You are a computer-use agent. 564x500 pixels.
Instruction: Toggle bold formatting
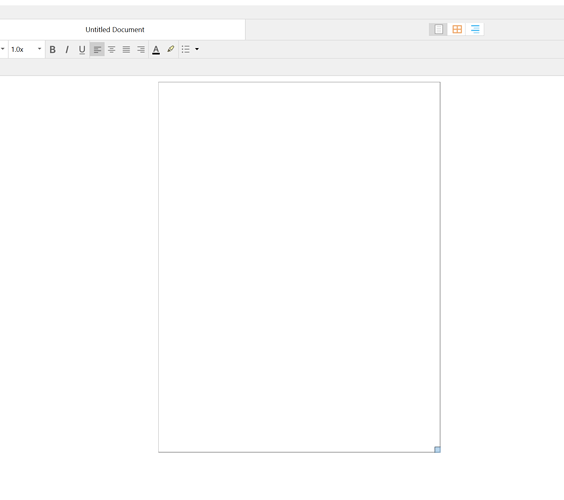(53, 50)
